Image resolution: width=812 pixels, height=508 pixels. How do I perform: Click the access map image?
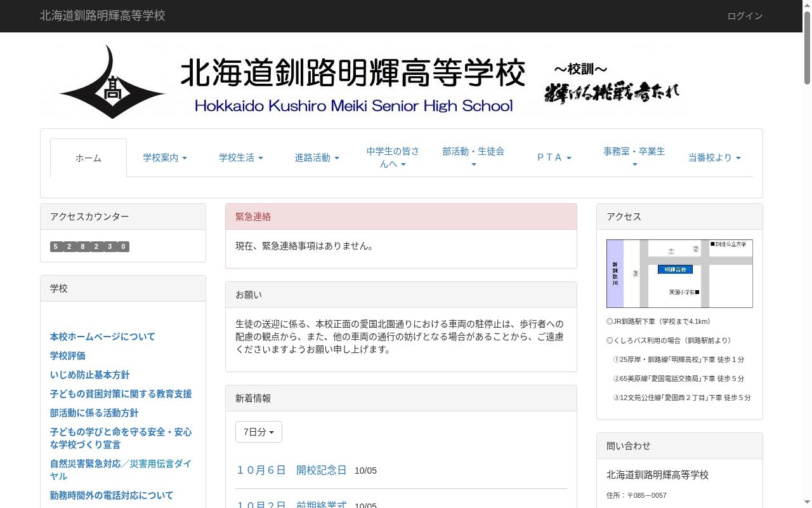(679, 274)
